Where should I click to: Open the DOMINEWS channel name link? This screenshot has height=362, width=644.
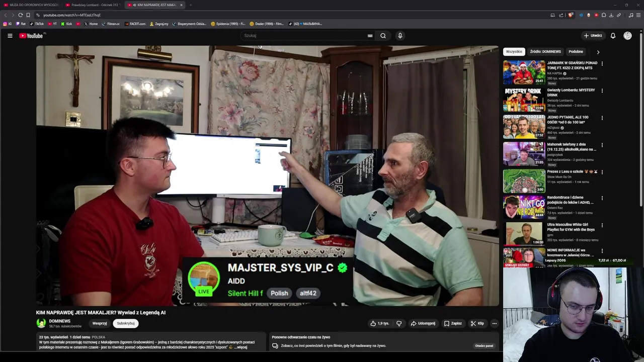59,321
